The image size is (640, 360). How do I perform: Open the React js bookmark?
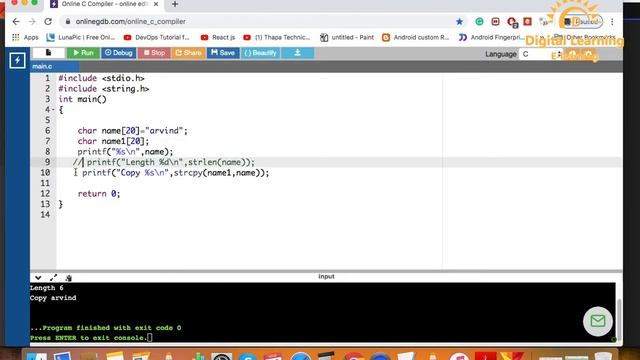click(218, 38)
